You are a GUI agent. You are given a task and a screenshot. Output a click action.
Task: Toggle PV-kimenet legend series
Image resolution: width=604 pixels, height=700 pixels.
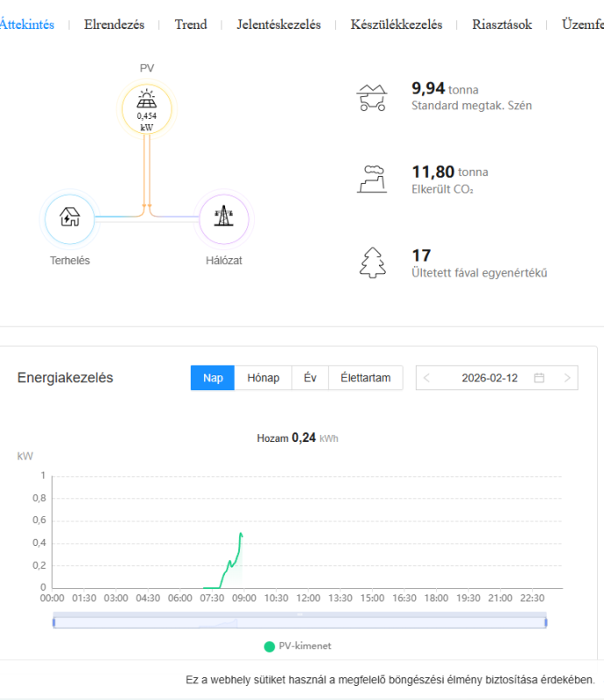(x=298, y=646)
